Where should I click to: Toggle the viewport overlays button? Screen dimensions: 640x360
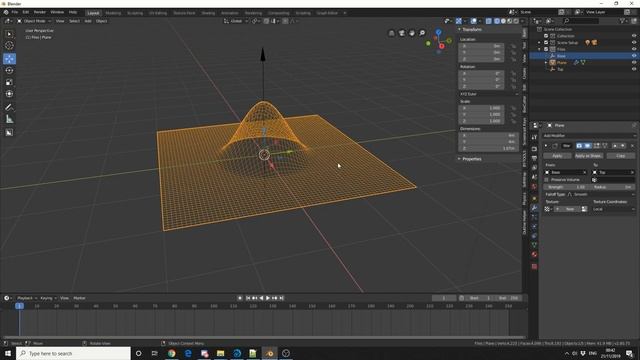(x=473, y=21)
